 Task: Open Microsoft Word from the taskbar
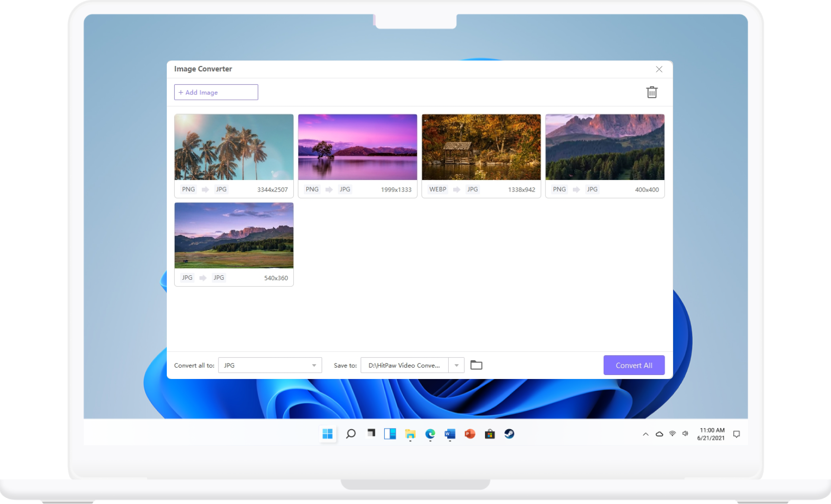[x=450, y=434]
